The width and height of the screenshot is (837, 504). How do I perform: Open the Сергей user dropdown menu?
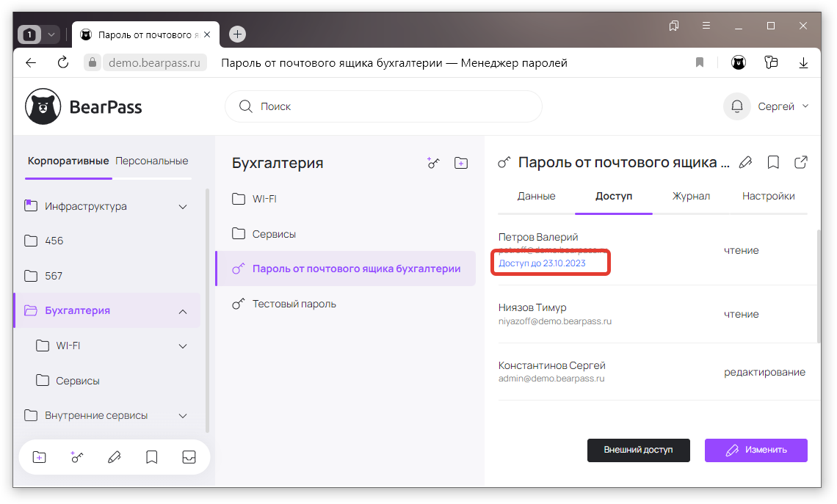pyautogui.click(x=783, y=106)
